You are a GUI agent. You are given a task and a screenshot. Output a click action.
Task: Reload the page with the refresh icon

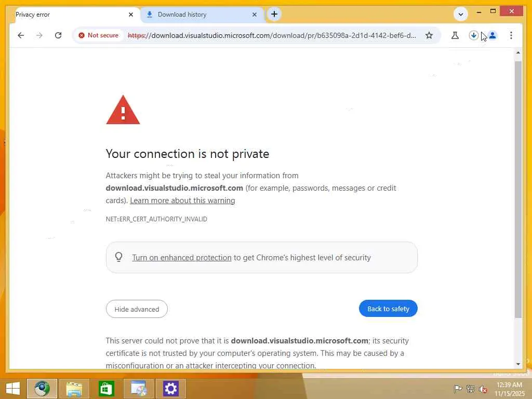[x=58, y=35]
